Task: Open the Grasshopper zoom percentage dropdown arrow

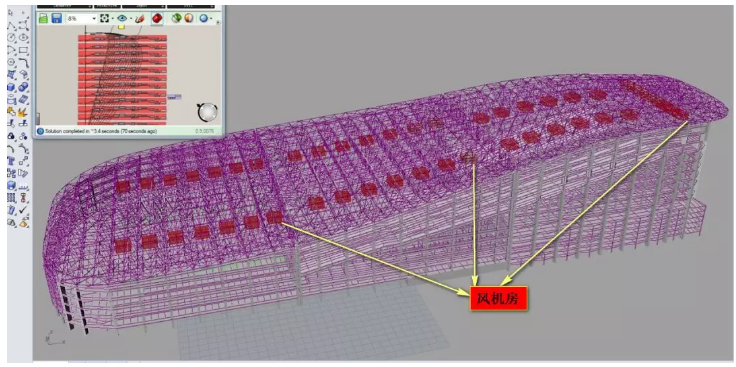Action: (x=93, y=19)
